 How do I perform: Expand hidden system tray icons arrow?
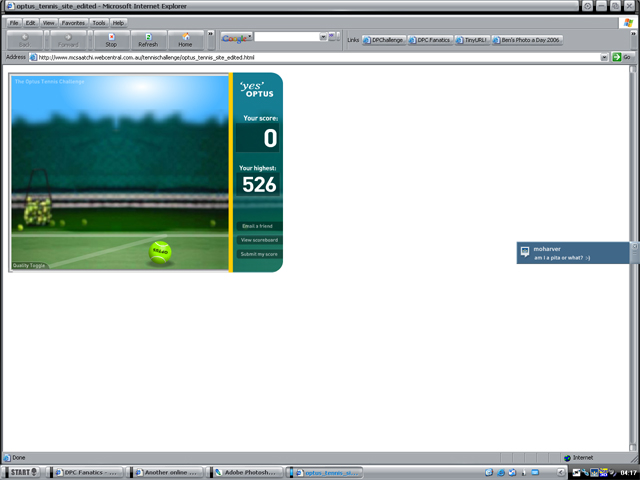561,472
